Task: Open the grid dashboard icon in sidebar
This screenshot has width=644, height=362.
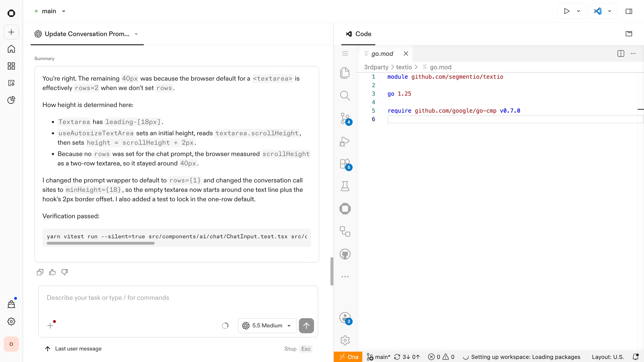Action: [11, 66]
